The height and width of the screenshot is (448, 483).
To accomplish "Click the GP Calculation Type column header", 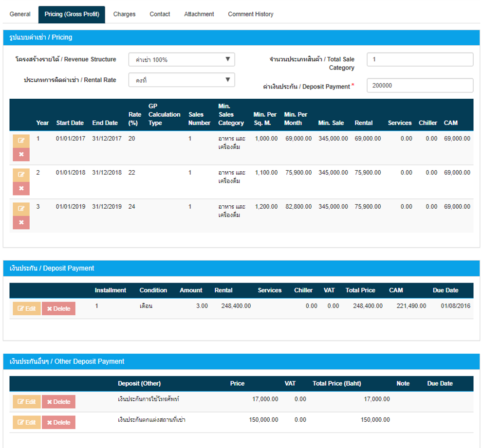I will (x=164, y=114).
